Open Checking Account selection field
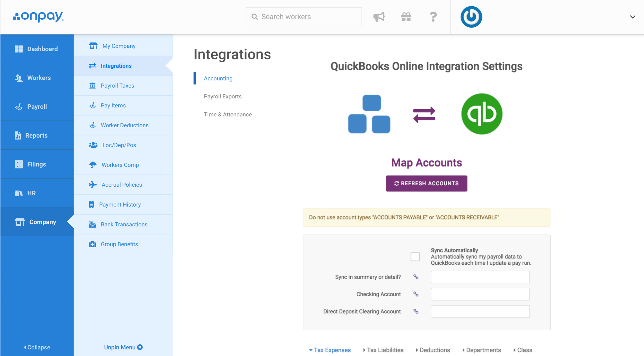644x356 pixels. (x=480, y=294)
